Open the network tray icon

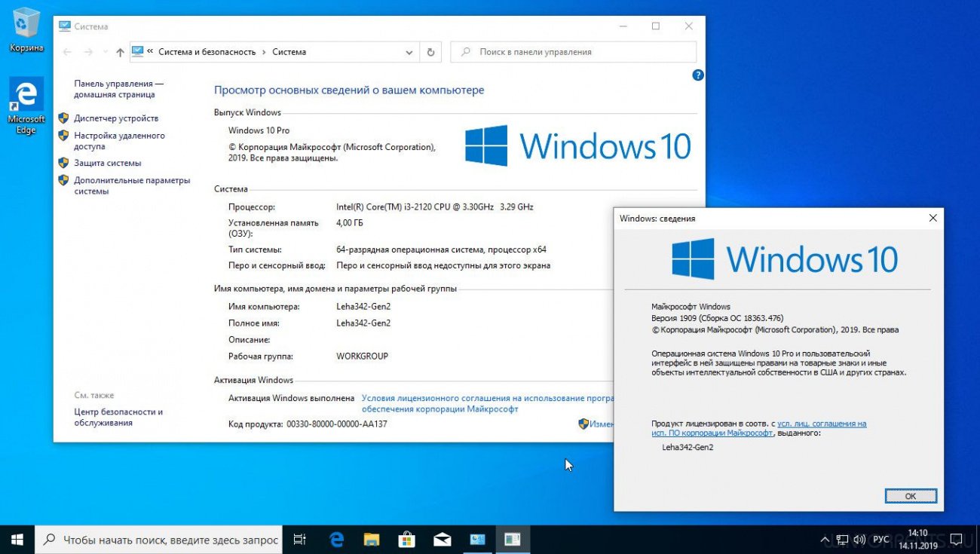843,540
